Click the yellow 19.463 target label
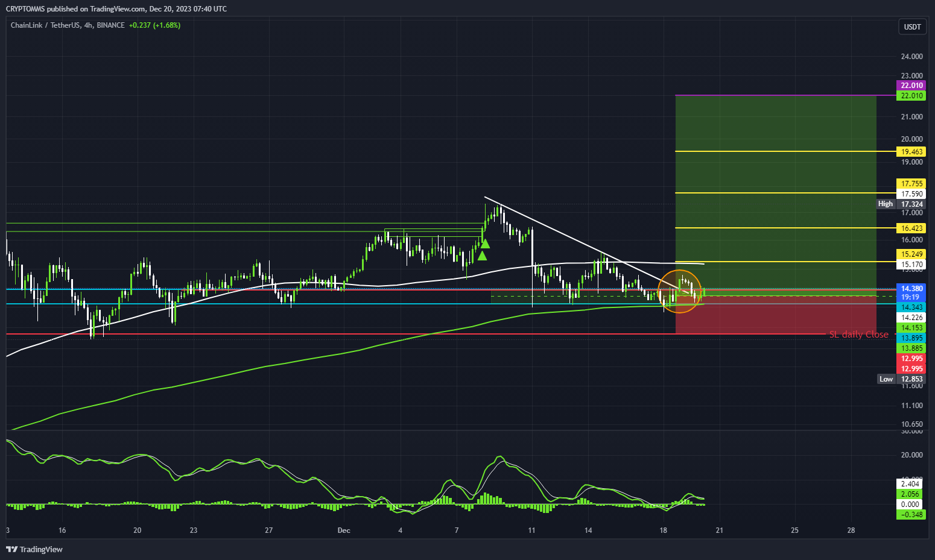This screenshot has height=560, width=935. click(911, 152)
